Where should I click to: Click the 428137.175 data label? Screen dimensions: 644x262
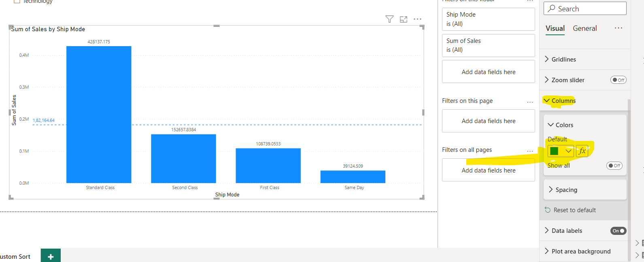pyautogui.click(x=99, y=42)
